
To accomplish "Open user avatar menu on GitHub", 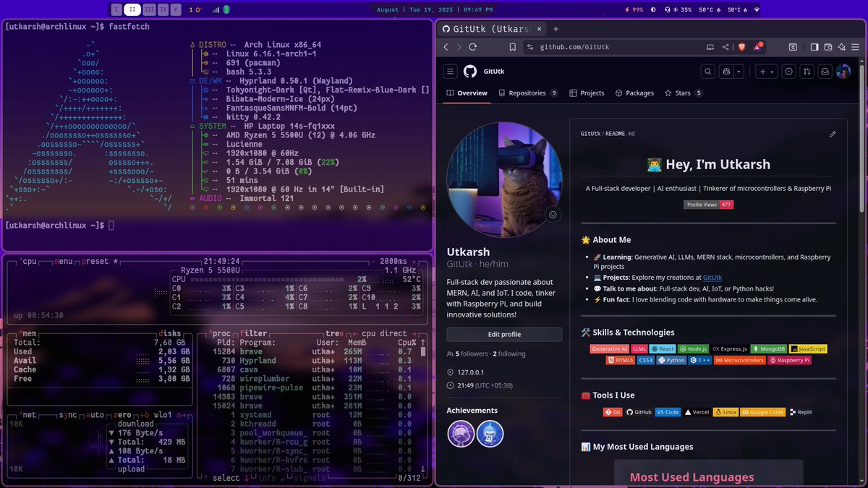I will click(x=843, y=72).
